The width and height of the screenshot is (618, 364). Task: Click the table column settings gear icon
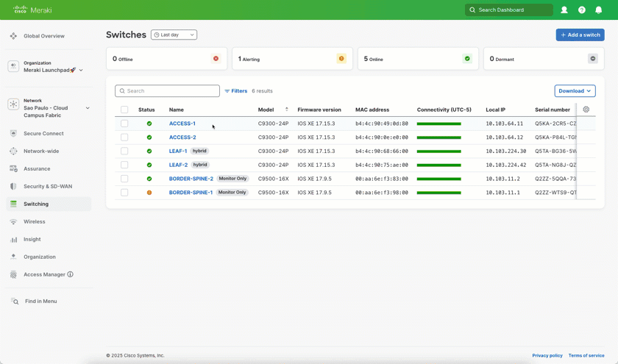(586, 110)
